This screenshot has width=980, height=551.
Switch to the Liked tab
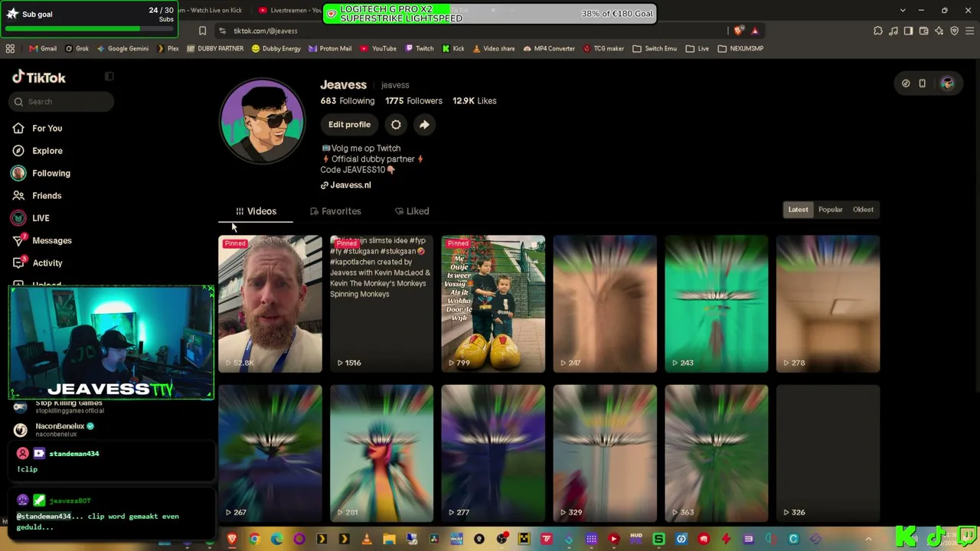coord(412,211)
